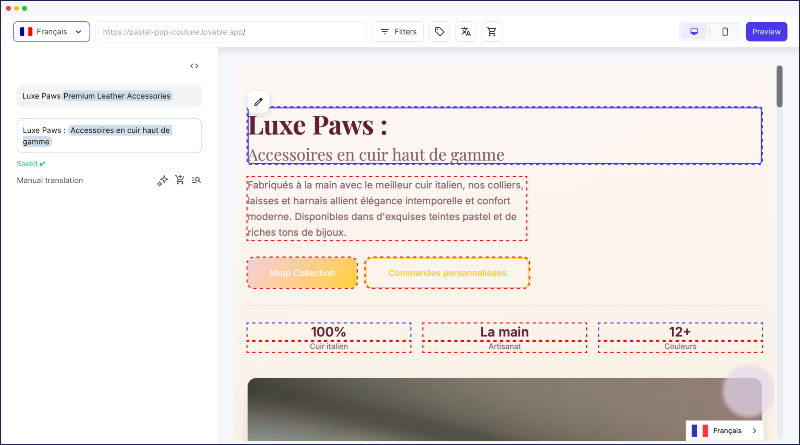Click the Manual translation label
The width and height of the screenshot is (800, 445).
click(x=50, y=180)
